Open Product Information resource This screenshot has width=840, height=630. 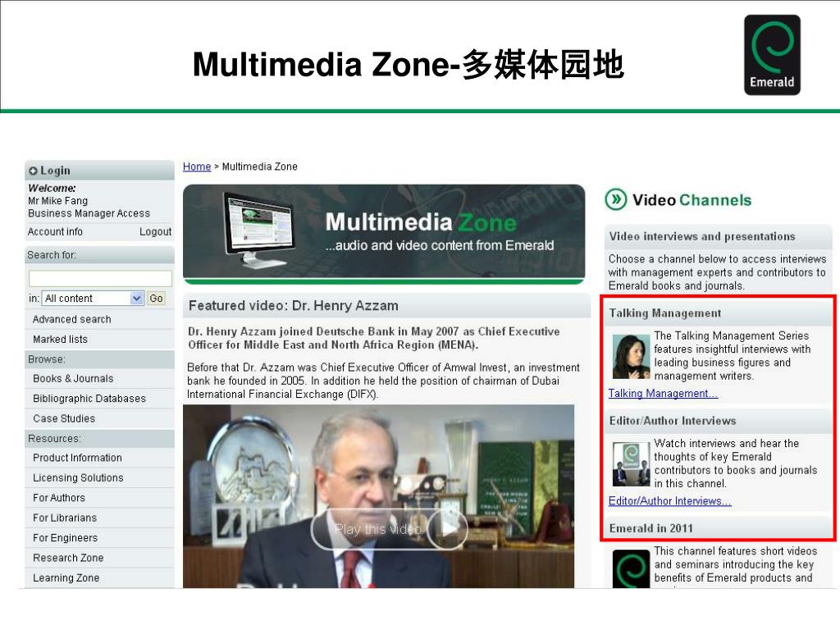click(x=77, y=458)
